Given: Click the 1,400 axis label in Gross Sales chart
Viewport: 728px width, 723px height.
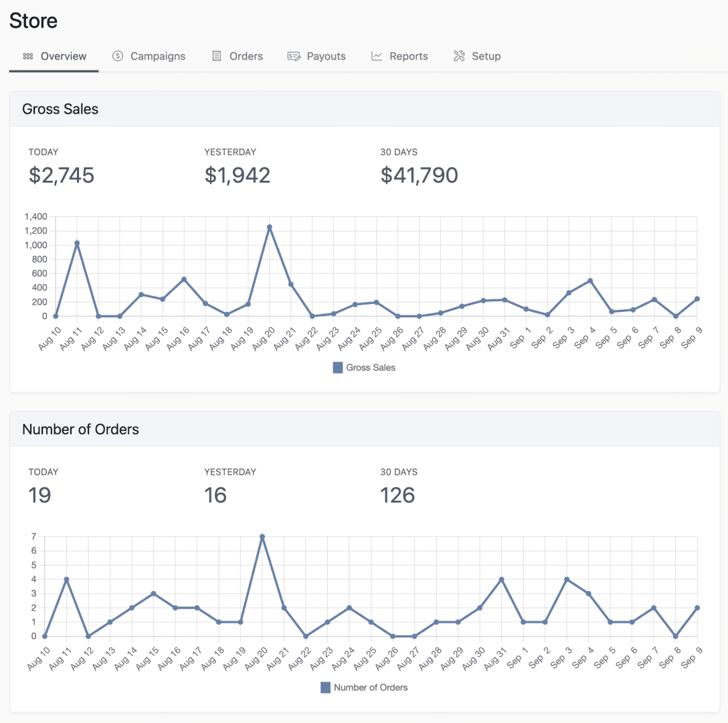Looking at the screenshot, I should pos(36,216).
